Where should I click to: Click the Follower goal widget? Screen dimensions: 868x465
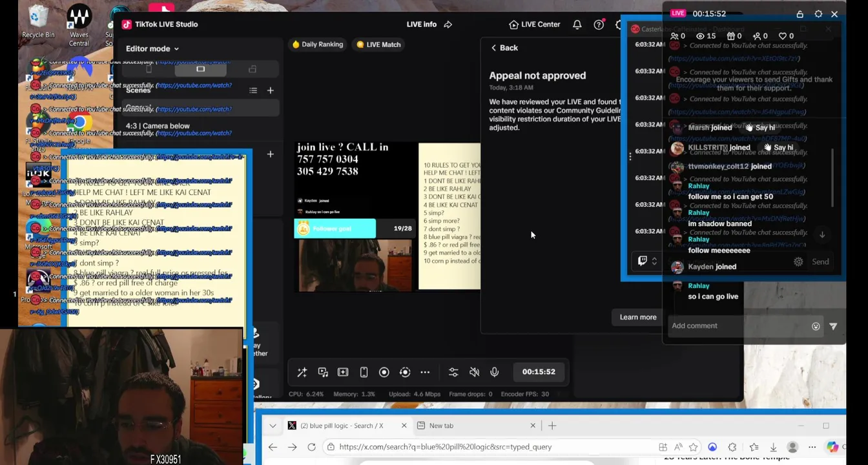353,229
